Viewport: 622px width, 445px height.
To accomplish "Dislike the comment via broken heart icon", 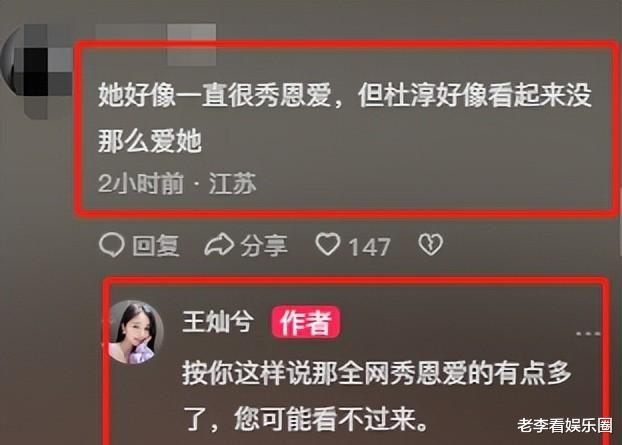I will [430, 244].
